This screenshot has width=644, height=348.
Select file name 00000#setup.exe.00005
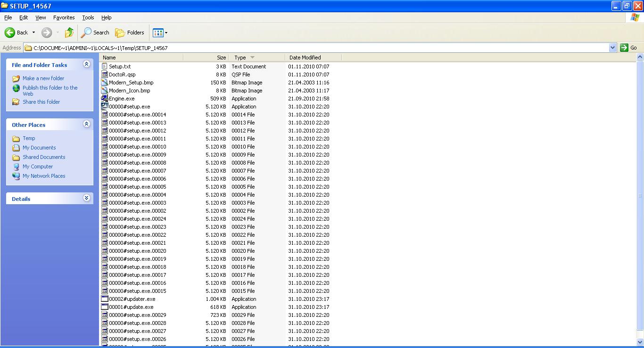pyautogui.click(x=138, y=187)
